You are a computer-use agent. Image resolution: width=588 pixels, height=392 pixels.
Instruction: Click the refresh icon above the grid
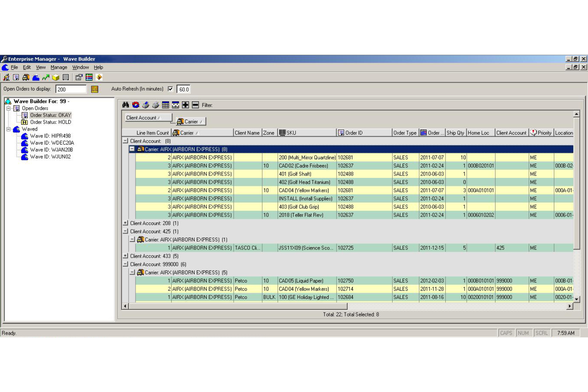point(135,105)
